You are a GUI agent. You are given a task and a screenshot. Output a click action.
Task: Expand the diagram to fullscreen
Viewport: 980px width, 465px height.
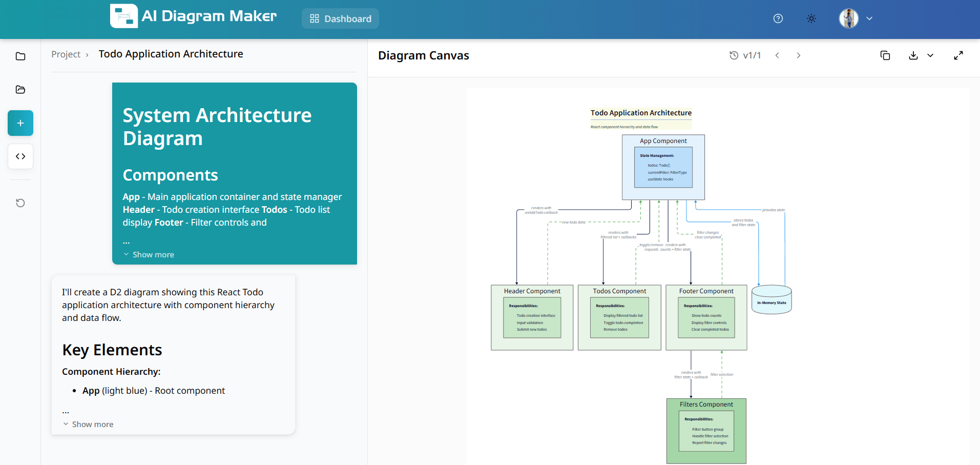[959, 55]
